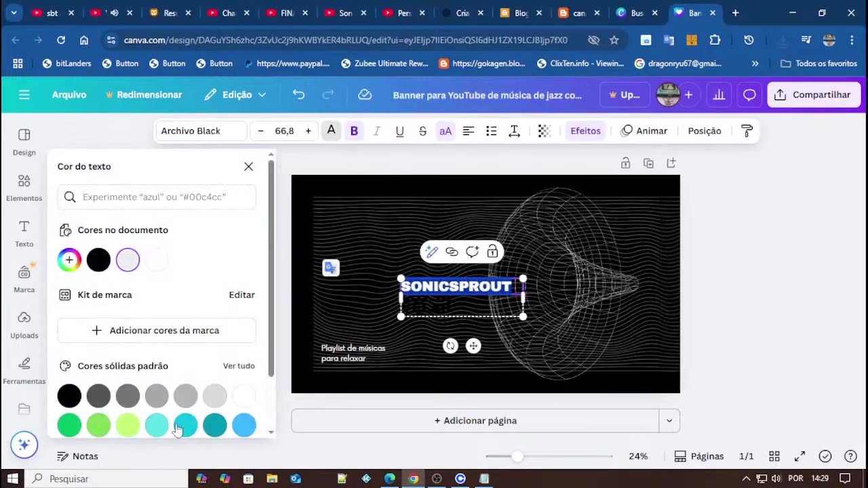The width and height of the screenshot is (868, 488).
Task: Open transparency settings
Action: 544,131
